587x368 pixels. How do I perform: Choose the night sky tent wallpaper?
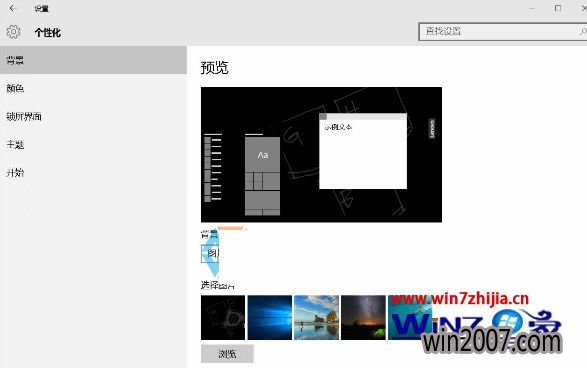363,317
